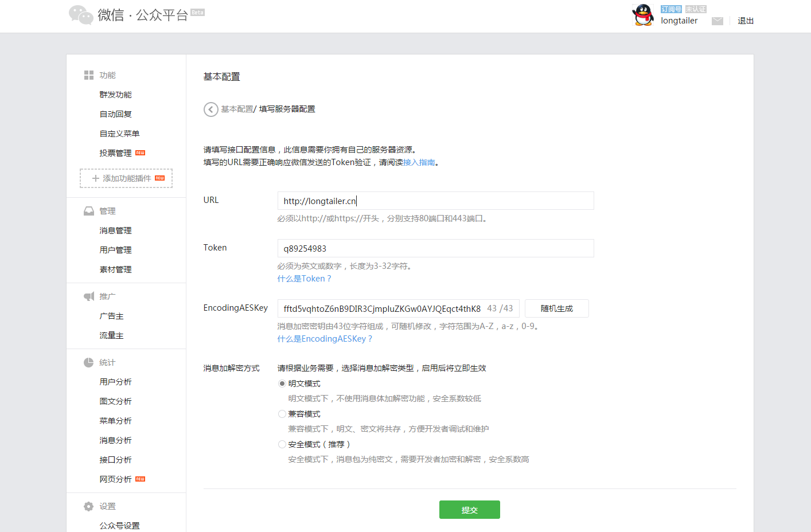Select the 明文模式 radio button
Screen dimensions: 811x532
(x=282, y=383)
